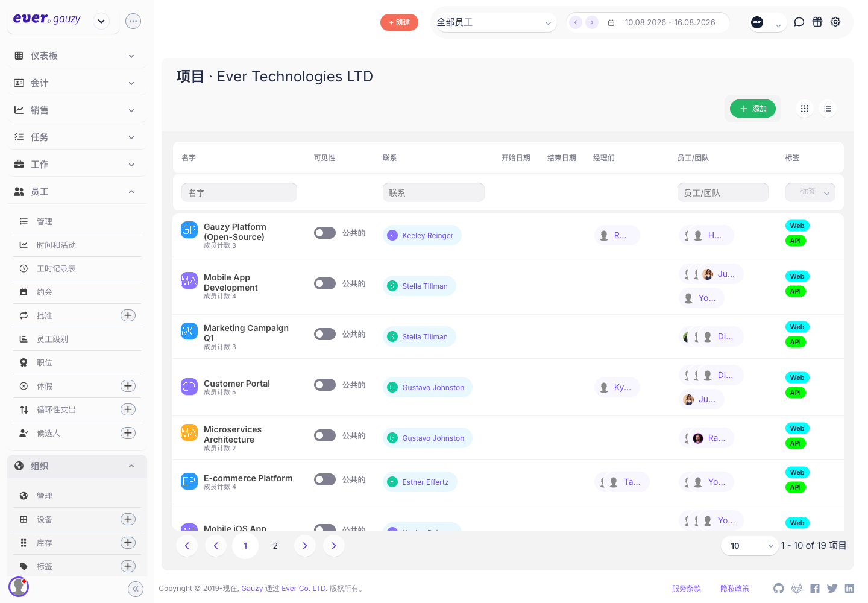Add new approval with plus icon
The image size is (868, 603).
point(128,315)
